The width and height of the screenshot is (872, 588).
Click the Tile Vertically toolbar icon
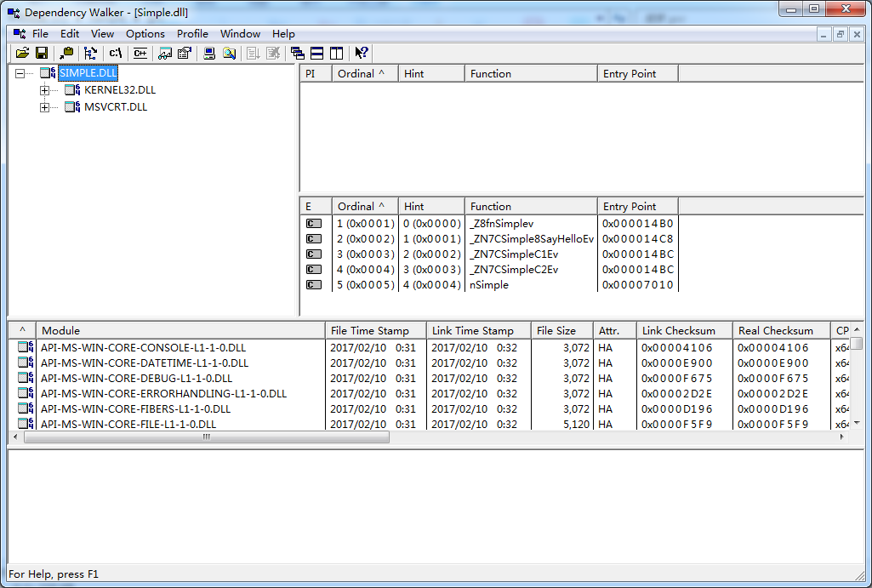[336, 53]
